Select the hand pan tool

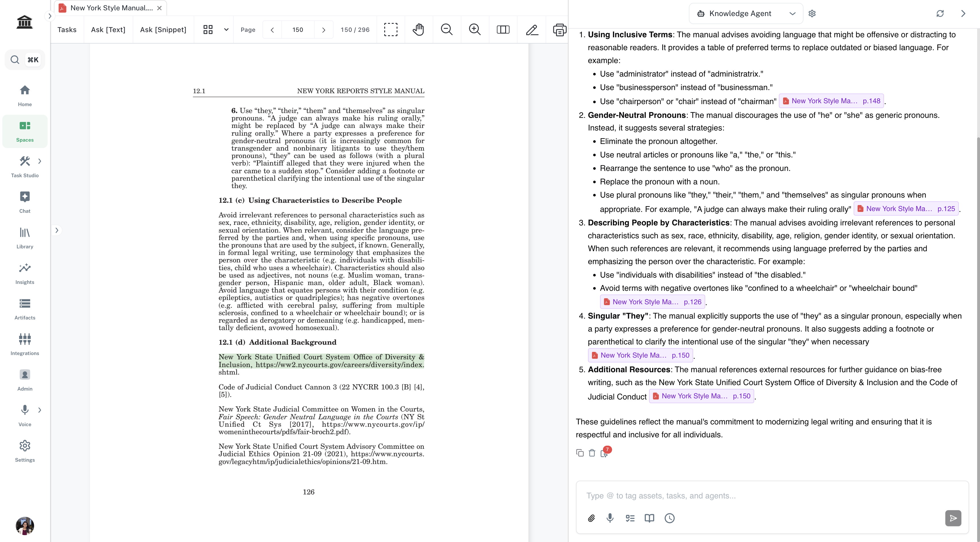click(x=418, y=29)
